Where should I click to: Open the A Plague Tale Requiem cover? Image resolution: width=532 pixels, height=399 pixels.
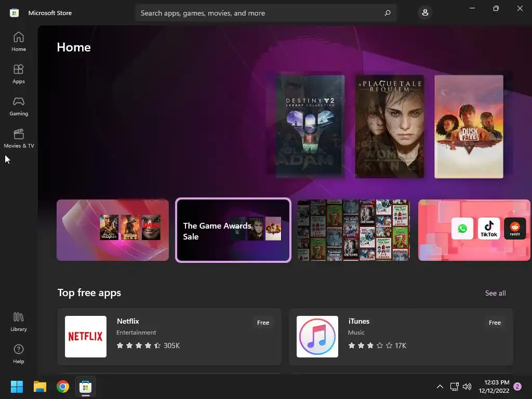[x=390, y=127]
